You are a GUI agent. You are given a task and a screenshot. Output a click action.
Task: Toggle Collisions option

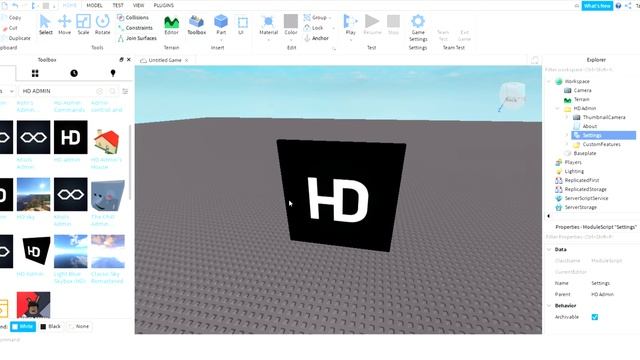coord(133,18)
